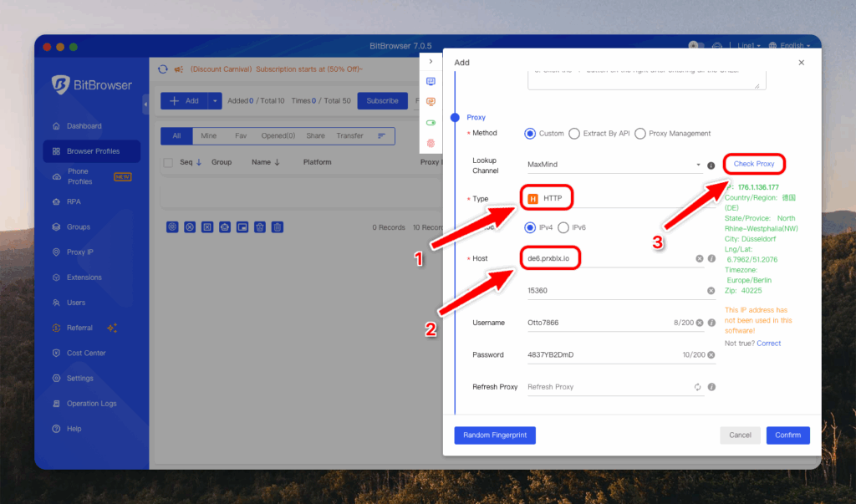The height and width of the screenshot is (504, 856).
Task: Choose the IPv4 protocol radio
Action: [529, 227]
